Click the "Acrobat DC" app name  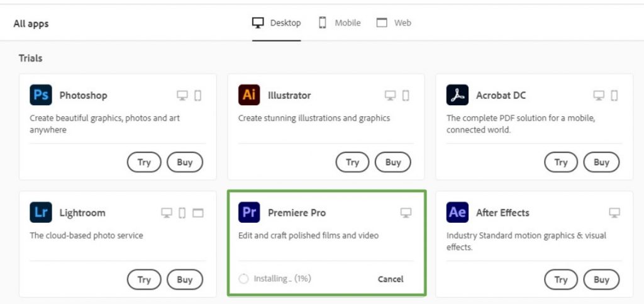501,95
